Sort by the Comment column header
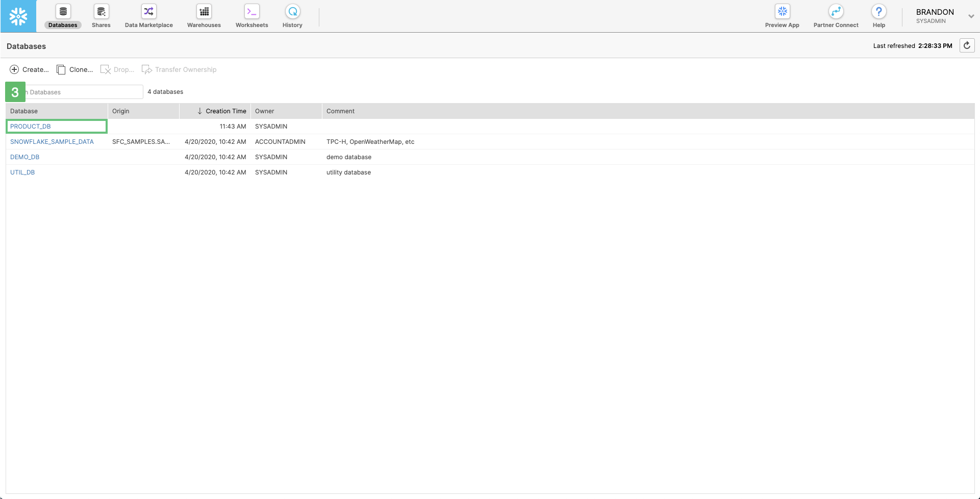 coord(648,111)
